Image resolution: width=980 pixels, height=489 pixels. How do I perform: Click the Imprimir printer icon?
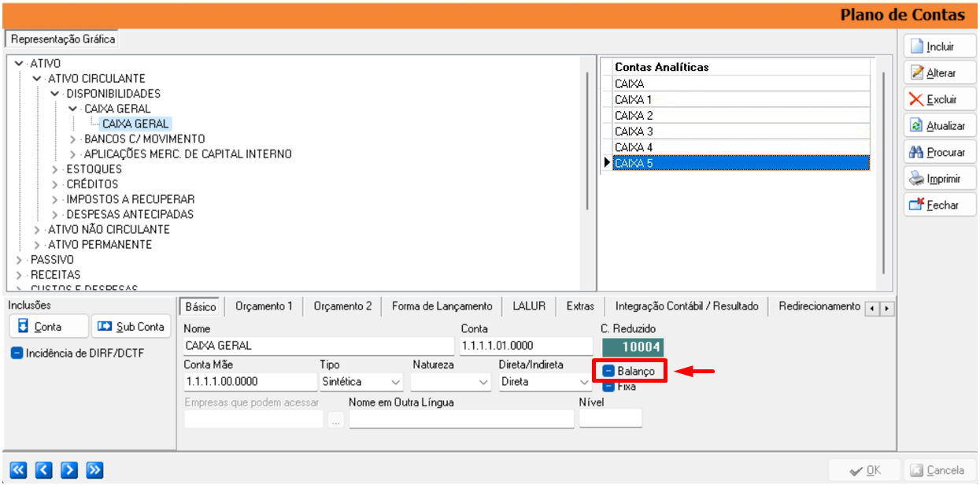(916, 179)
